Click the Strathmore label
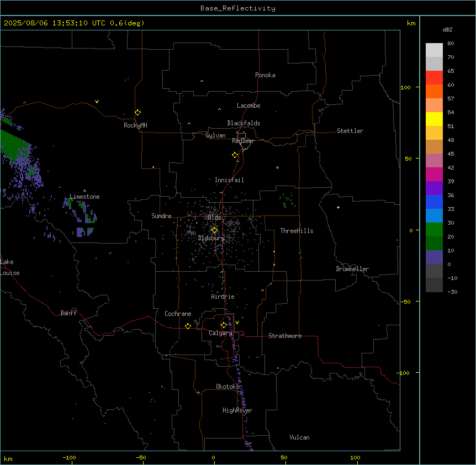The height and width of the screenshot is (465, 476). coord(285,336)
